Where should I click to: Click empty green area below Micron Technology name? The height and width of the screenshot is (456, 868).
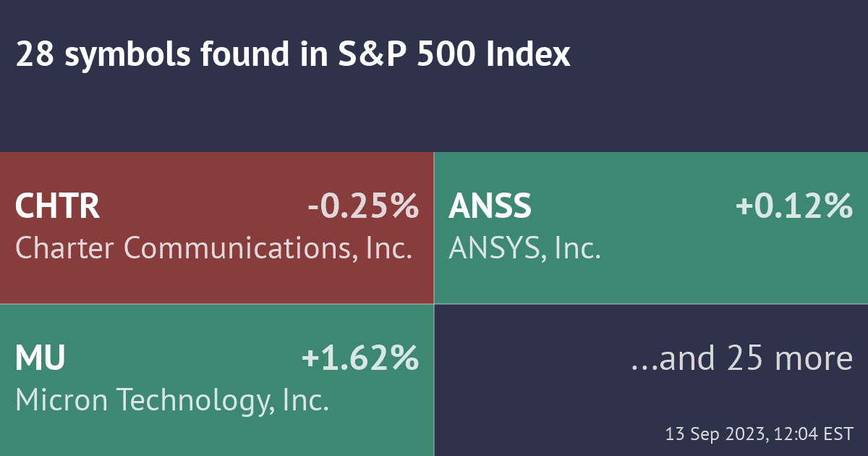tap(217, 436)
